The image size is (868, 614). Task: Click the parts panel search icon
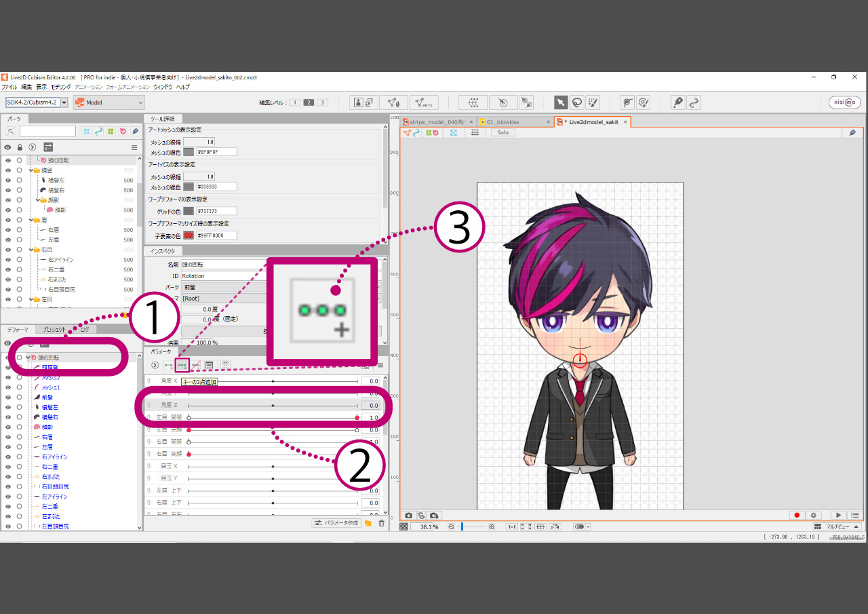[x=11, y=131]
